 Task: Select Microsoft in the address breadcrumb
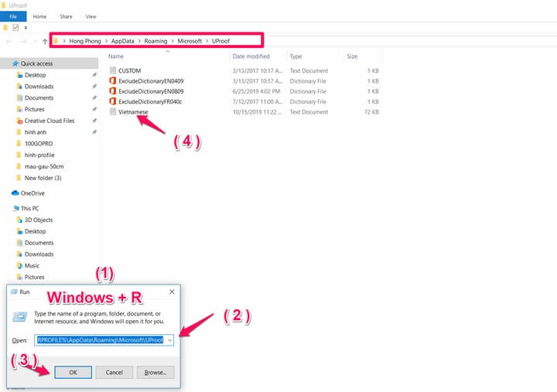190,41
